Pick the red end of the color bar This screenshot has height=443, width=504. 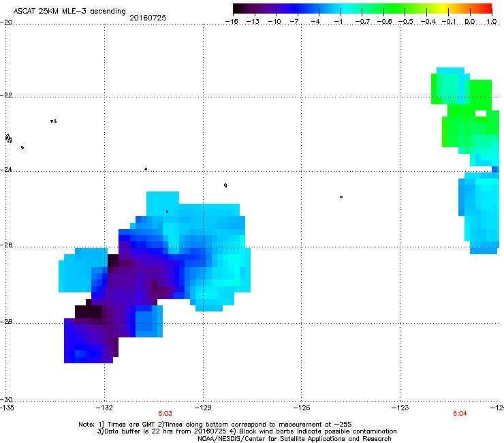[x=488, y=9]
